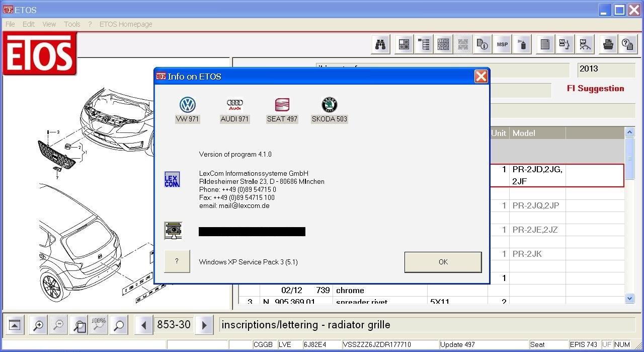644x352 pixels.
Task: Click the spray can paint icon
Action: click(x=522, y=44)
